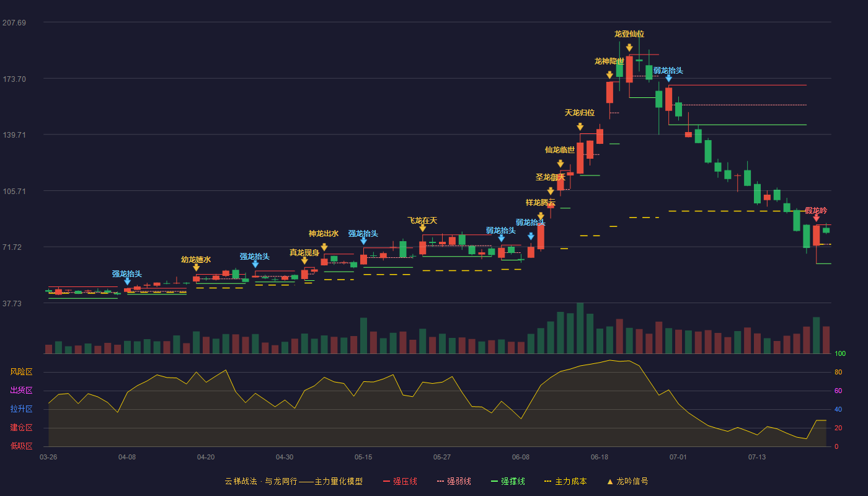Click the orange 80 indicator axis value

coord(838,373)
